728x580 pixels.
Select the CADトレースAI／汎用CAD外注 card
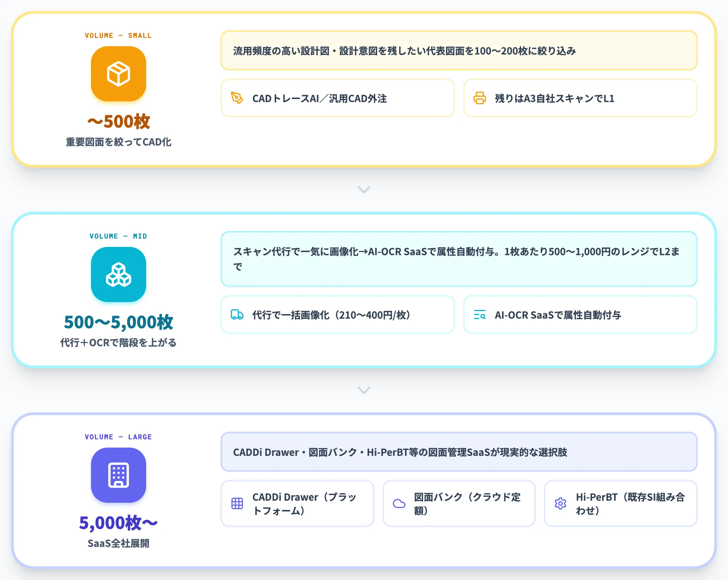pyautogui.click(x=338, y=98)
